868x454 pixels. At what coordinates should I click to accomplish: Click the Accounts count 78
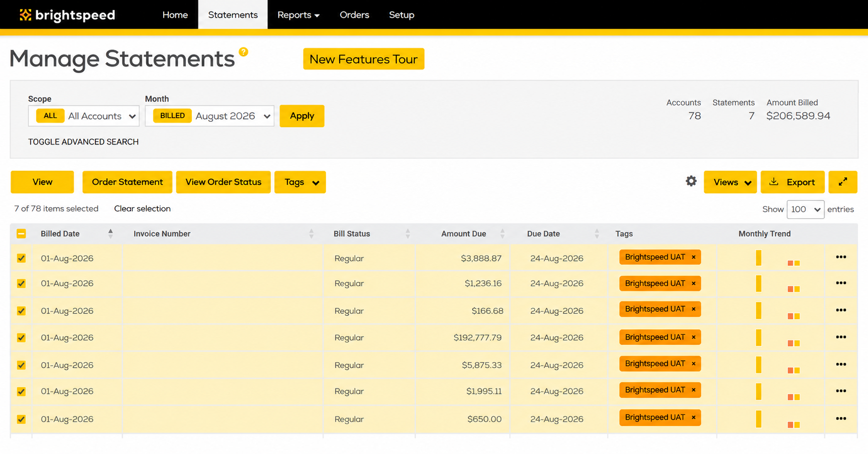[695, 116]
